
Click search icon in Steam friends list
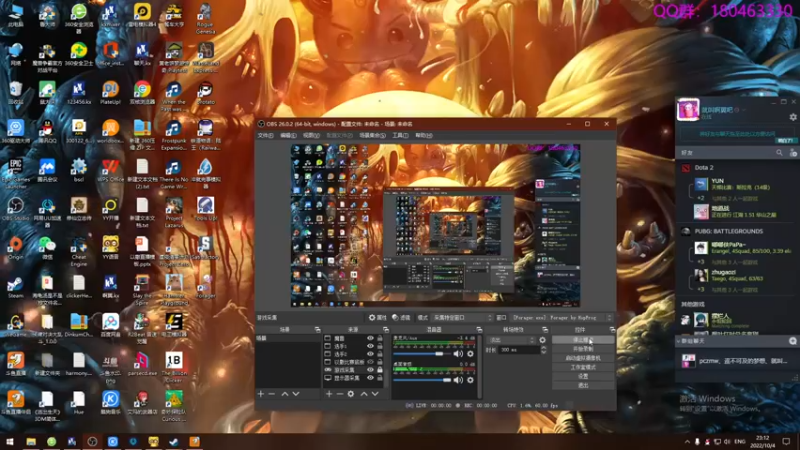(779, 153)
